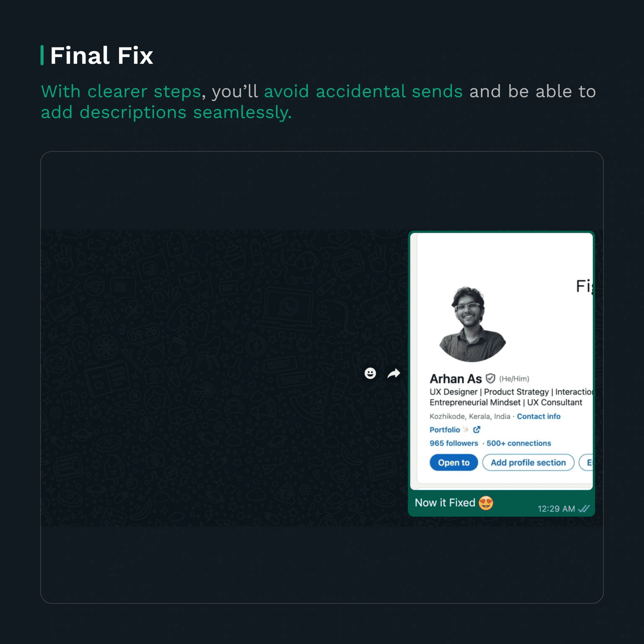Click the sparkle emoji after the Portfolio label
The image size is (644, 644).
click(x=465, y=429)
